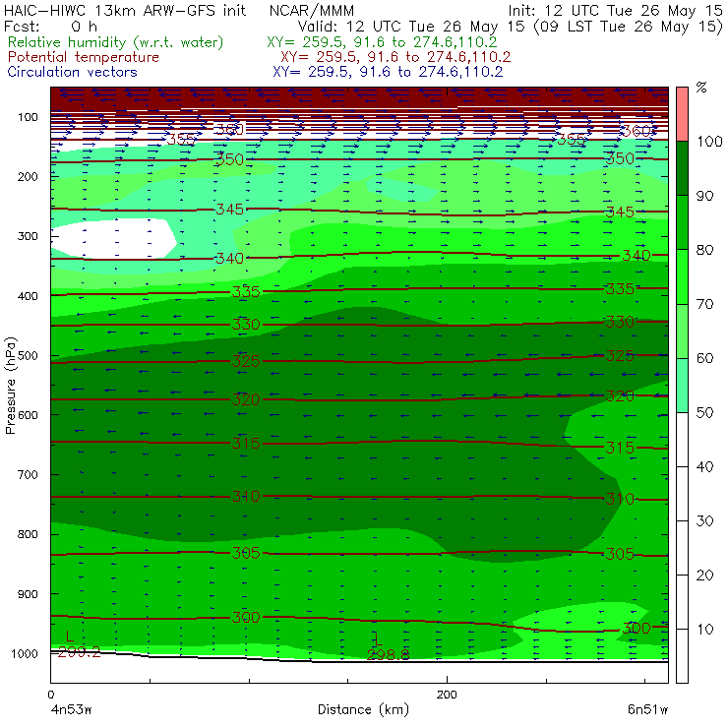Click the 70–80% bright green colorbar segment
The height and width of the screenshot is (728, 728).
(x=682, y=276)
